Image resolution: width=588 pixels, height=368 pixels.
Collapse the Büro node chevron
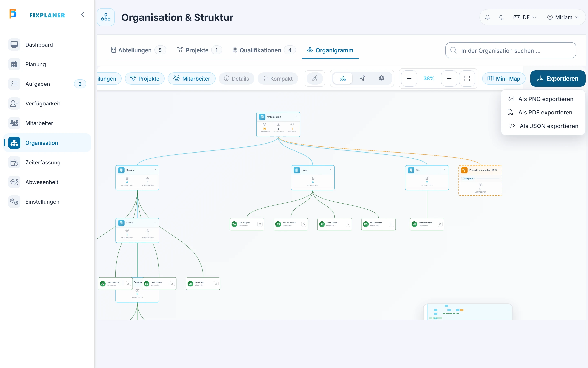[x=445, y=170]
